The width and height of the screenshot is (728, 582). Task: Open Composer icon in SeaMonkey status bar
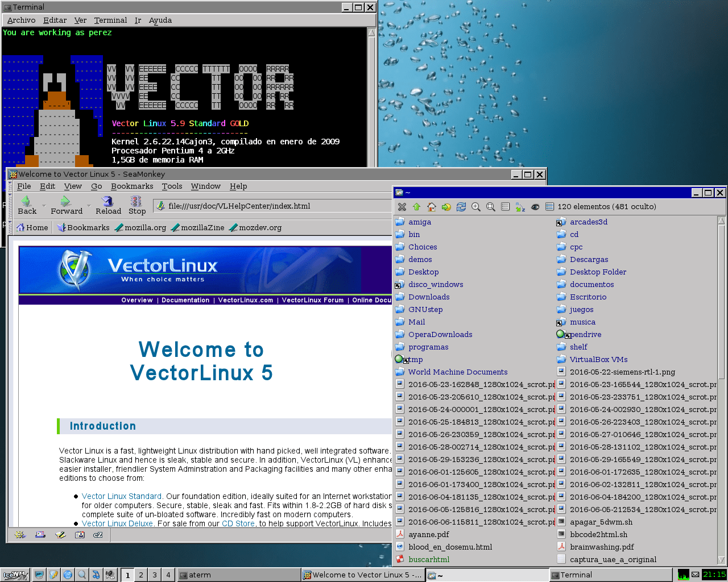point(60,535)
